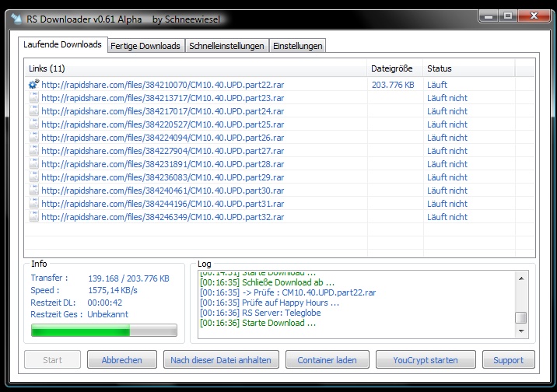This screenshot has width=557, height=392.
Task: Select the CM10.40.UPD.part31.rar link row
Action: 279,204
